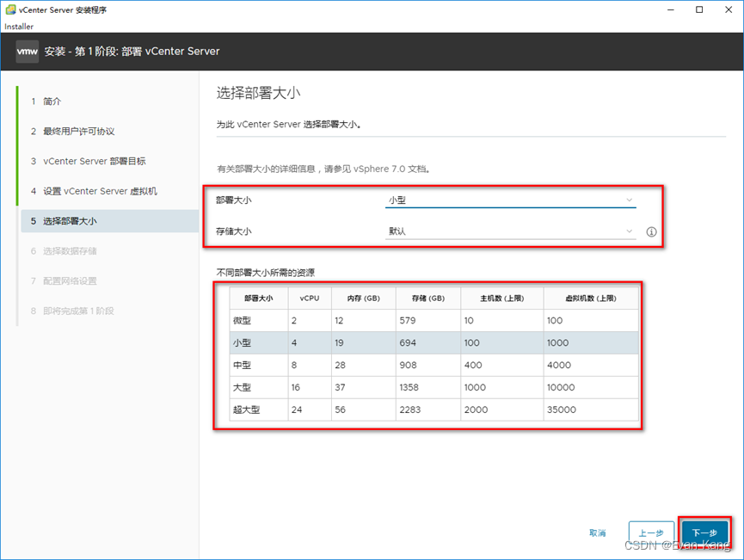Click step 7 配置网络设置
The height and width of the screenshot is (560, 744).
coord(64,281)
